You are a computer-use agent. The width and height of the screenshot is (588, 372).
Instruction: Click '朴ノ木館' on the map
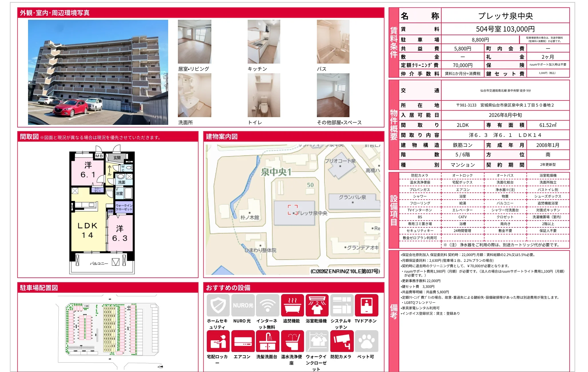(x=250, y=217)
